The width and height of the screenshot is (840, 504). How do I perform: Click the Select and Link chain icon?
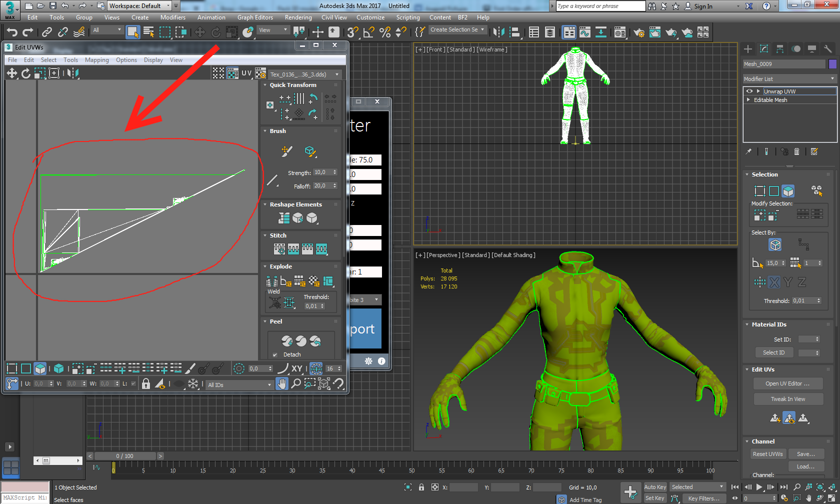(47, 32)
